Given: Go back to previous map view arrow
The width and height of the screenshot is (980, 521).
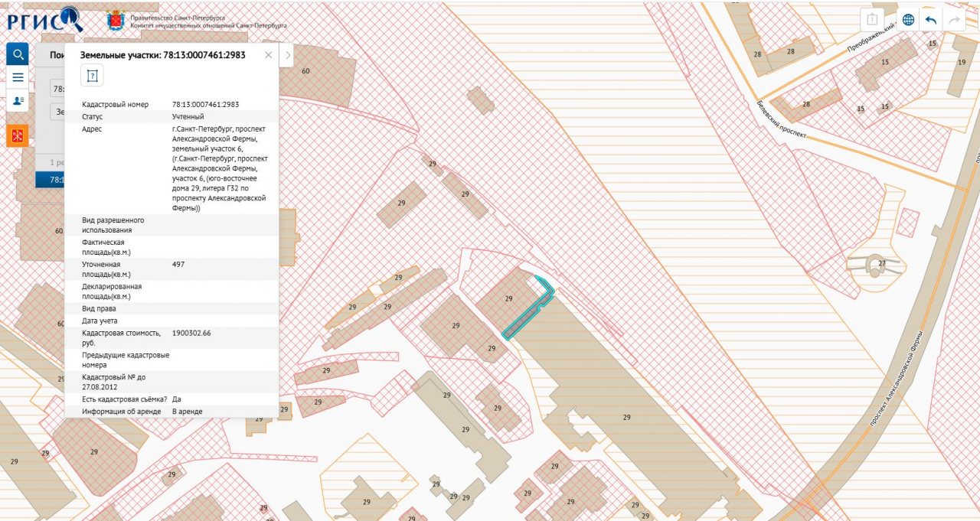Looking at the screenshot, I should tap(931, 20).
